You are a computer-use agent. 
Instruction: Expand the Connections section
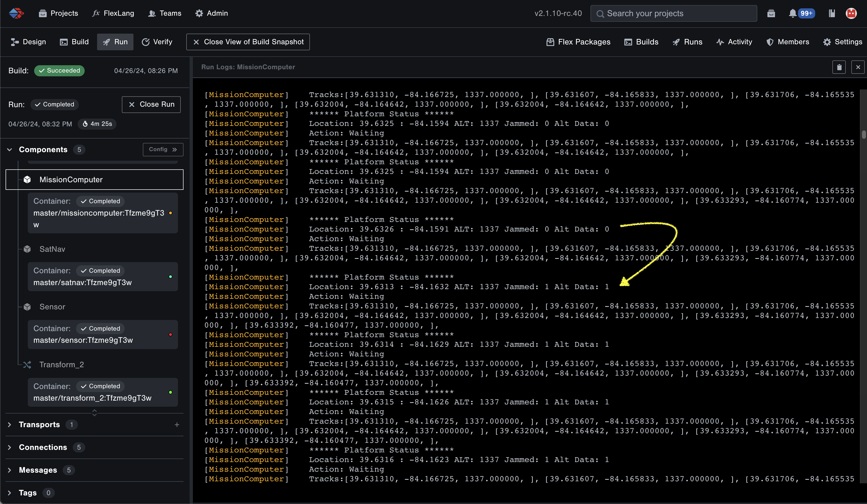click(x=10, y=448)
